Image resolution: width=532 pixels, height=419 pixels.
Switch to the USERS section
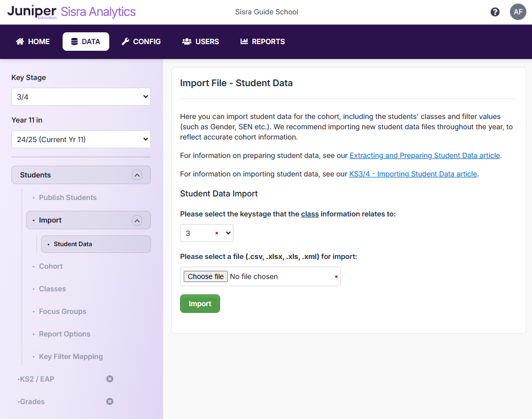200,42
